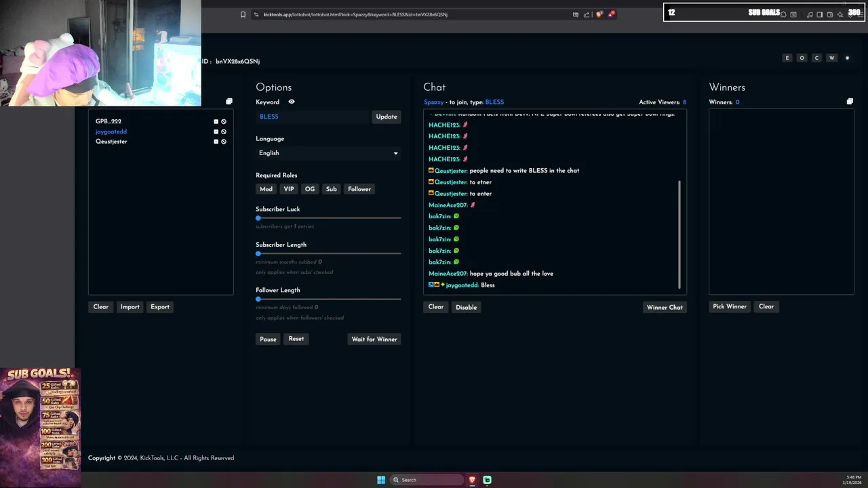Click the Reset button in Options
The image size is (868, 488).
(296, 339)
